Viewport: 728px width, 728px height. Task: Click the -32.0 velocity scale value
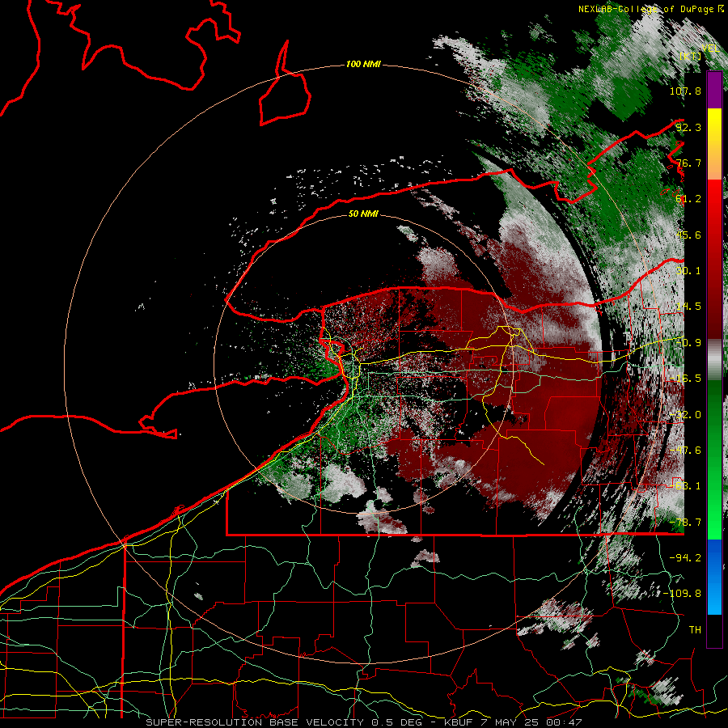[x=685, y=415]
